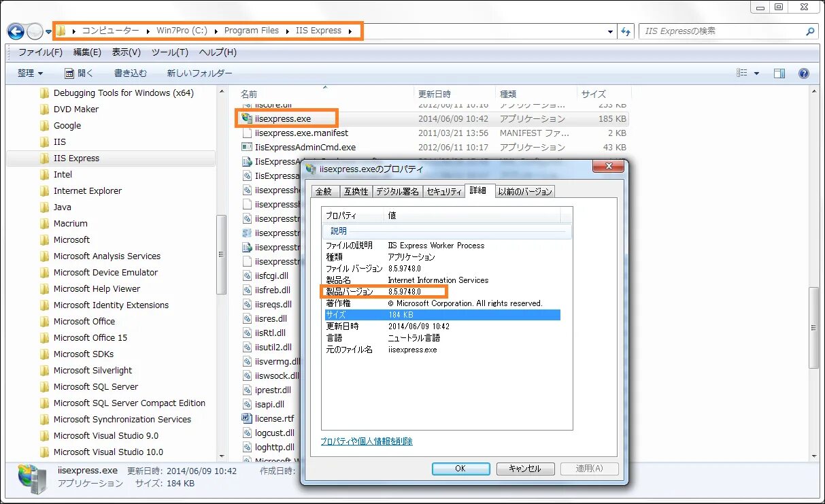Viewport: 825px width, 504px height.
Task: Select Debugging Tools for Windows (x64) folder
Action: [x=123, y=93]
